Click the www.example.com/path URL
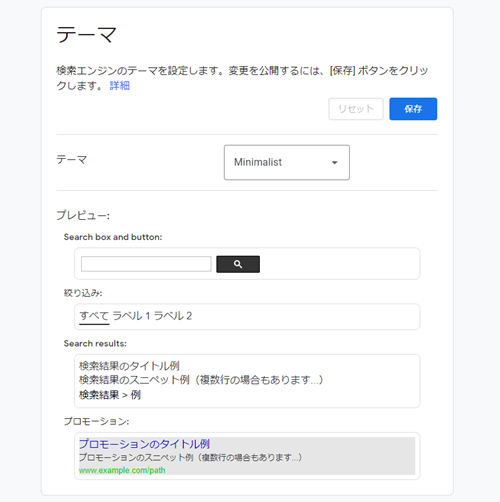 coord(122,470)
